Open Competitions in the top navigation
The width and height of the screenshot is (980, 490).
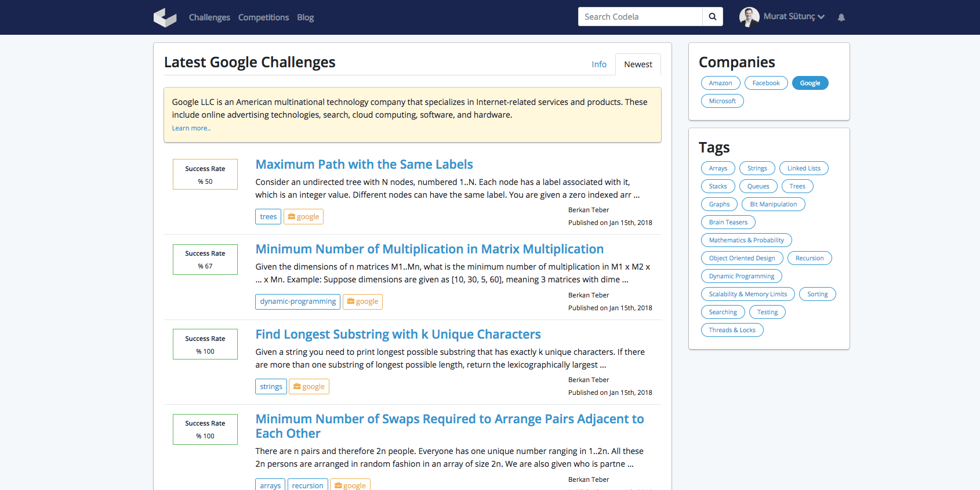tap(263, 17)
